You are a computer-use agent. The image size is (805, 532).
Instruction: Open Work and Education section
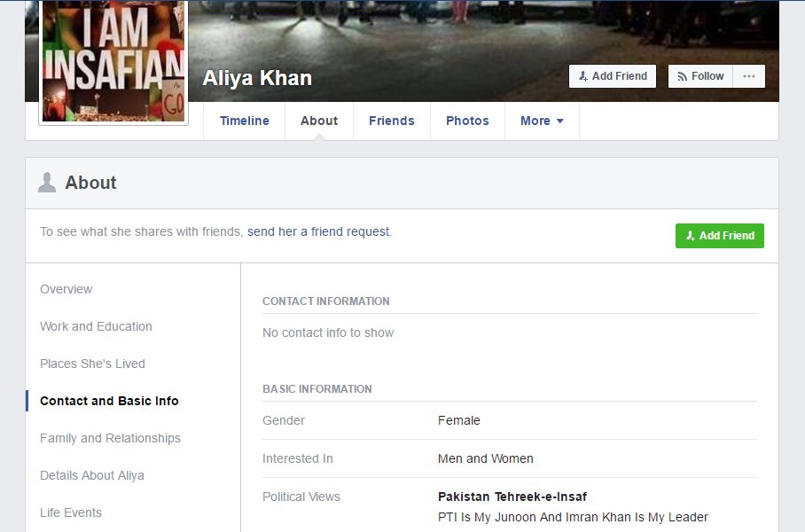[96, 326]
